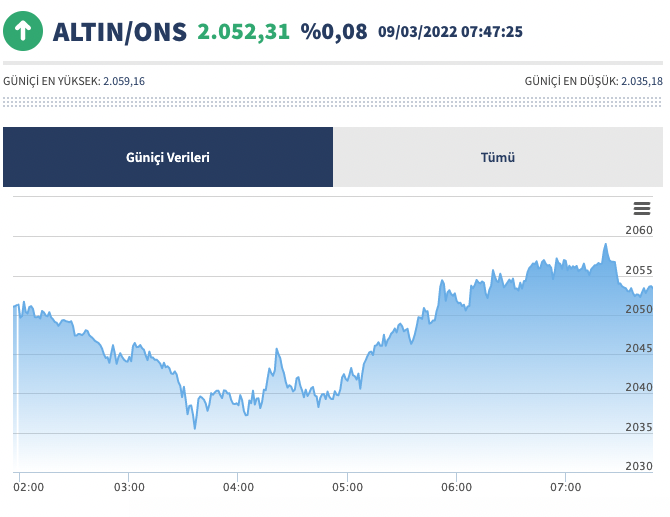Open the chart hamburger menu icon
This screenshot has height=517, width=670.
[642, 208]
